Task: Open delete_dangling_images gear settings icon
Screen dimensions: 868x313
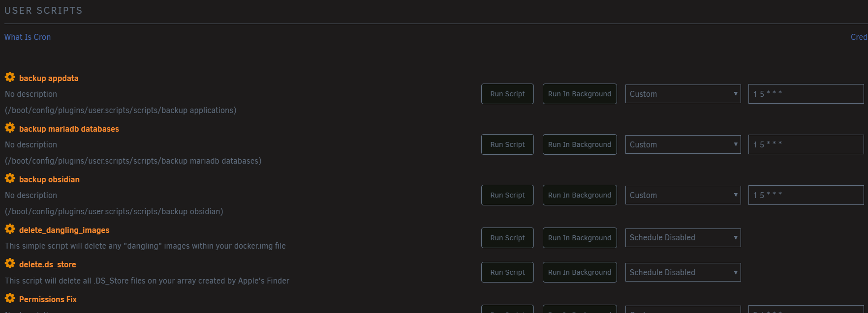Action: coord(10,229)
